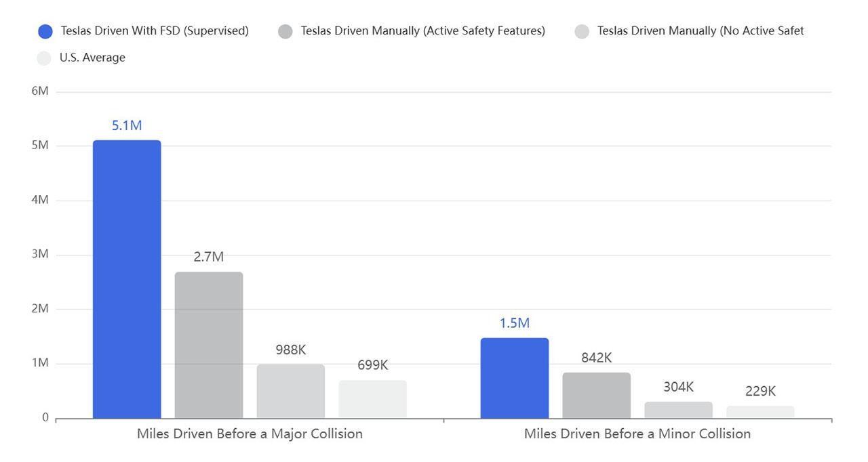Image resolution: width=868 pixels, height=462 pixels.
Task: Select the blue 5.1M bar
Action: point(127,278)
